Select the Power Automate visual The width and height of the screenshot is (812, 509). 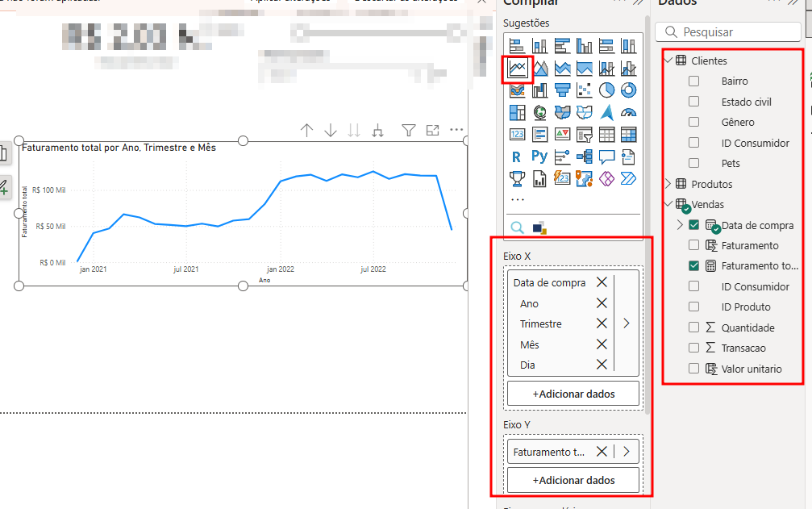point(629,178)
